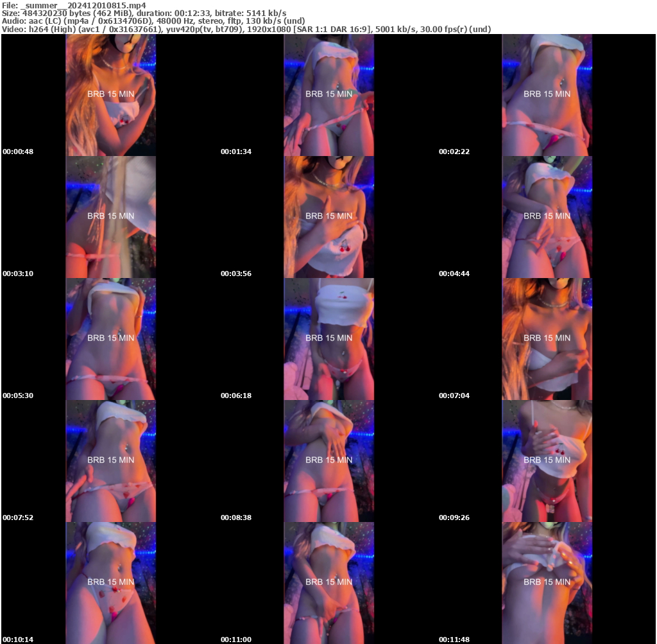Viewport: 657px width, 644px height.
Task: Open the thumbnail at timestamp 00:08:38
Action: (x=328, y=460)
